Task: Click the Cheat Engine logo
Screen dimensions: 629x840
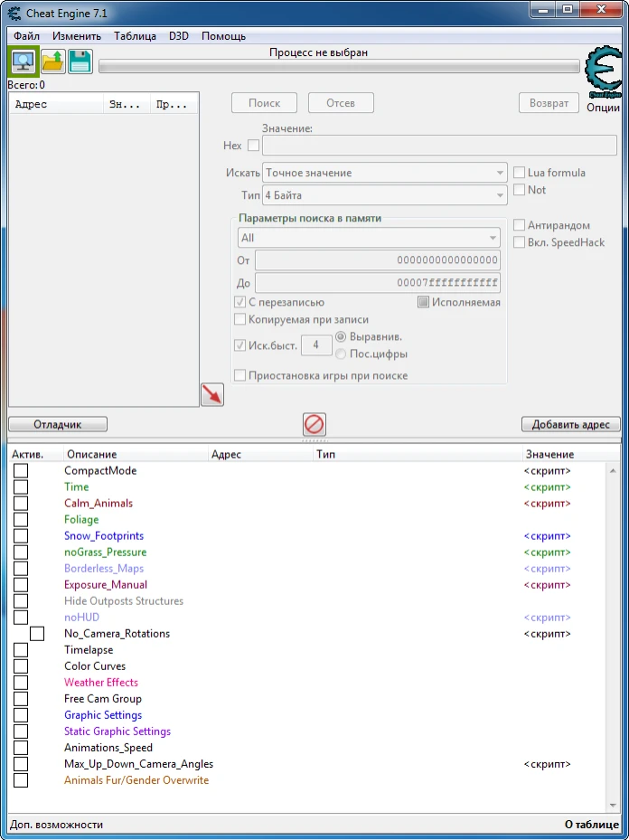Action: click(604, 72)
